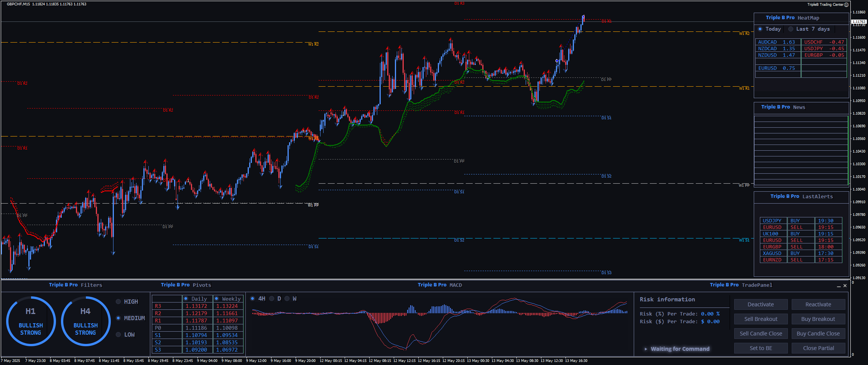868x365 pixels.
Task: Click the H1 bullish strong gauge
Action: 31,321
